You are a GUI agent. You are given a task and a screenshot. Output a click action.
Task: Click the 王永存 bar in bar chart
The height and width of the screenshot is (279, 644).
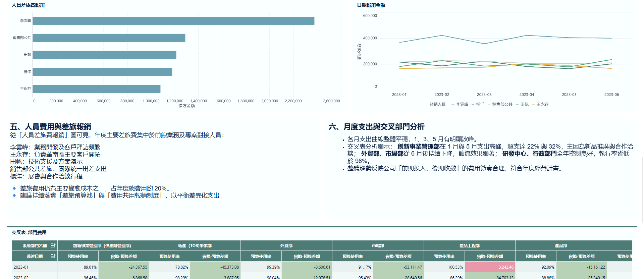pos(96,89)
